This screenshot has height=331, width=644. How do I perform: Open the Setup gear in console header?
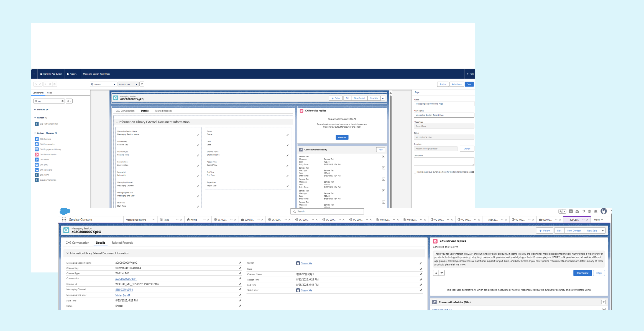pos(590,211)
